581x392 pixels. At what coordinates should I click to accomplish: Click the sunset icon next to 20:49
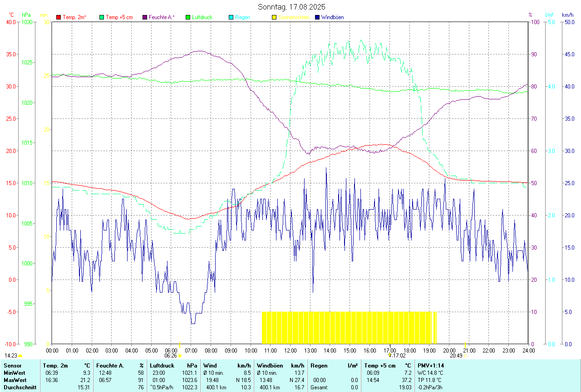coord(465,356)
